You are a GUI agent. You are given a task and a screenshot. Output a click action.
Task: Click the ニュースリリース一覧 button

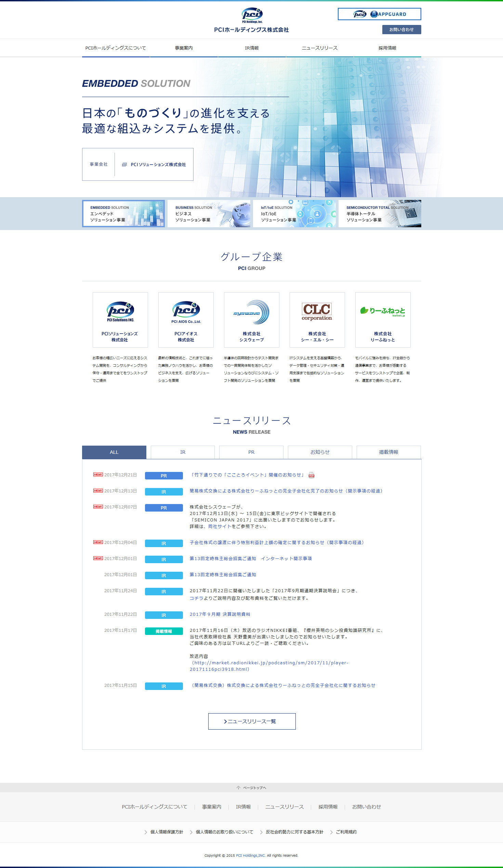[252, 721]
